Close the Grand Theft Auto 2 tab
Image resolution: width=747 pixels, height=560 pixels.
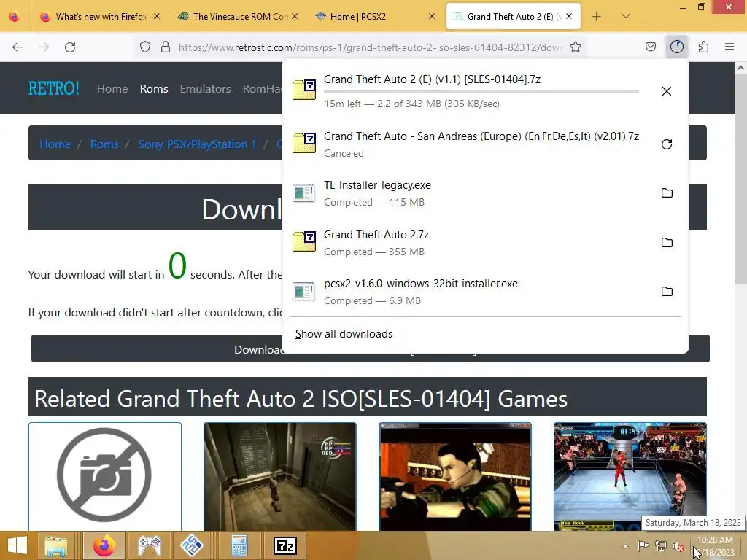(x=569, y=16)
